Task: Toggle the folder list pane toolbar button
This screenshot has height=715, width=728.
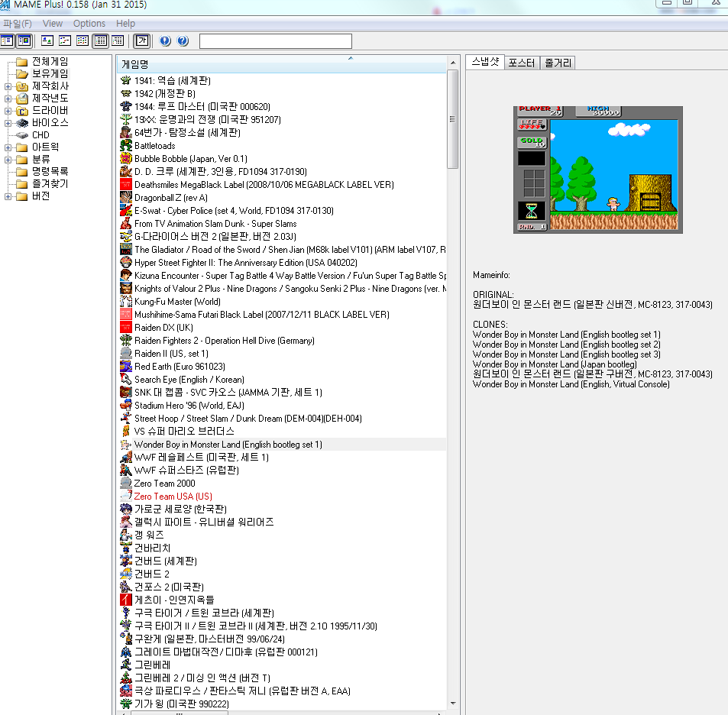Action: point(7,40)
